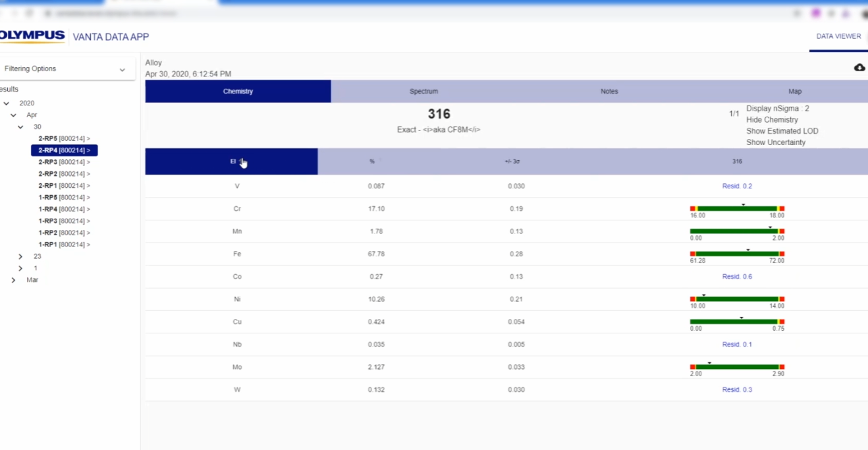
Task: Click Display nSigma setting
Action: tap(777, 109)
